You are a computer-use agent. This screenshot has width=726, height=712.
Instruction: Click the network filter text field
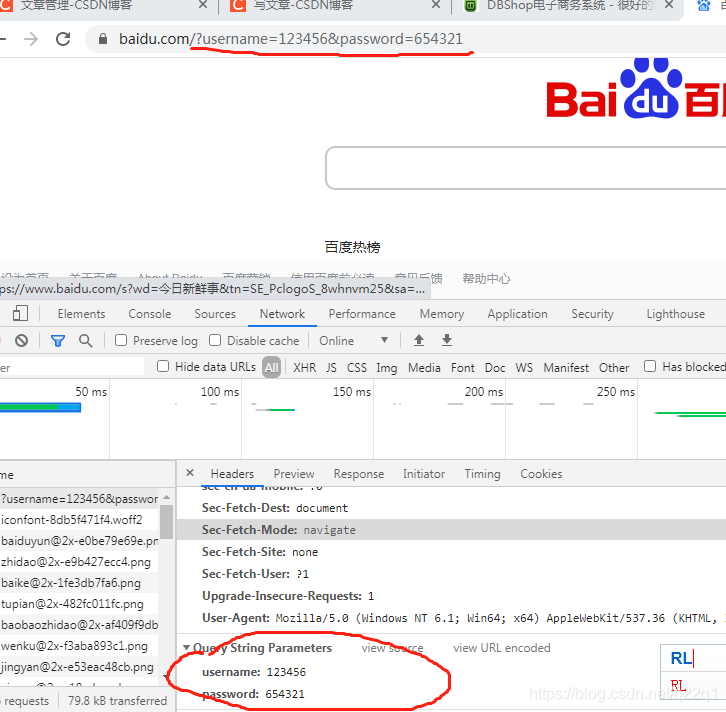click(72, 368)
